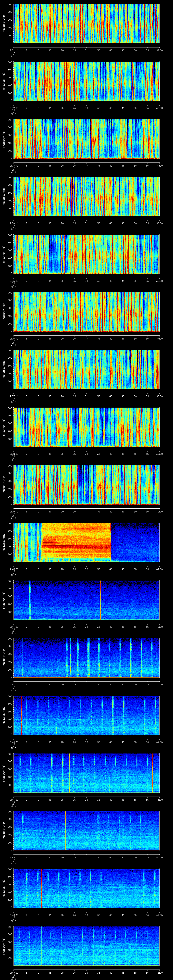The image size is (173, 980).
Task: Select the spectrogram panel starting at 9:43:00
Action: coord(87,715)
